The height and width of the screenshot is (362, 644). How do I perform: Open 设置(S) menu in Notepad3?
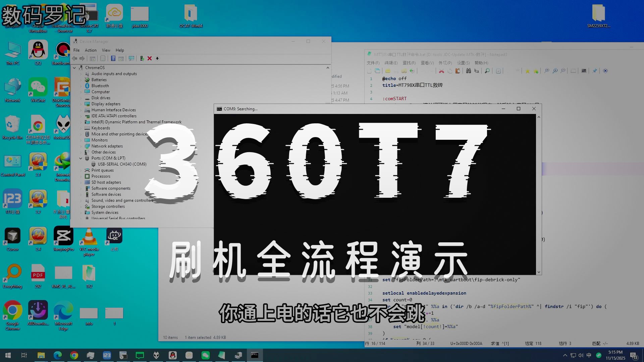coord(463,63)
